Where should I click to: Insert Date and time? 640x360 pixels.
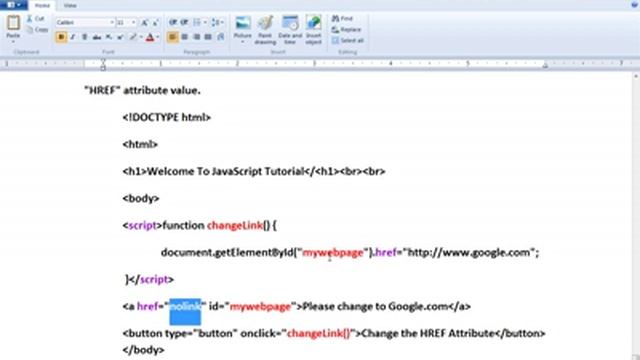(x=290, y=30)
